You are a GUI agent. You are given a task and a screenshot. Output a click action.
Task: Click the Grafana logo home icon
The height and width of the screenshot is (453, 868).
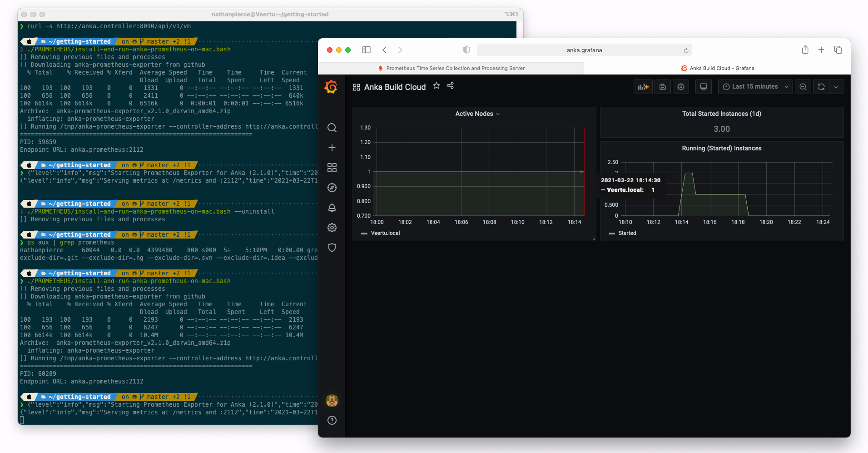[x=331, y=86]
